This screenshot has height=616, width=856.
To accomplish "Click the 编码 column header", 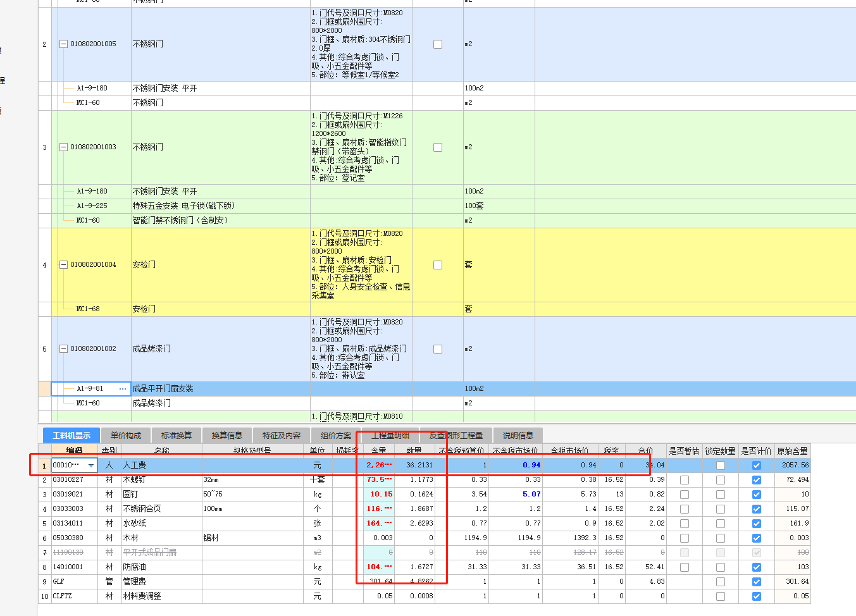I will (75, 450).
